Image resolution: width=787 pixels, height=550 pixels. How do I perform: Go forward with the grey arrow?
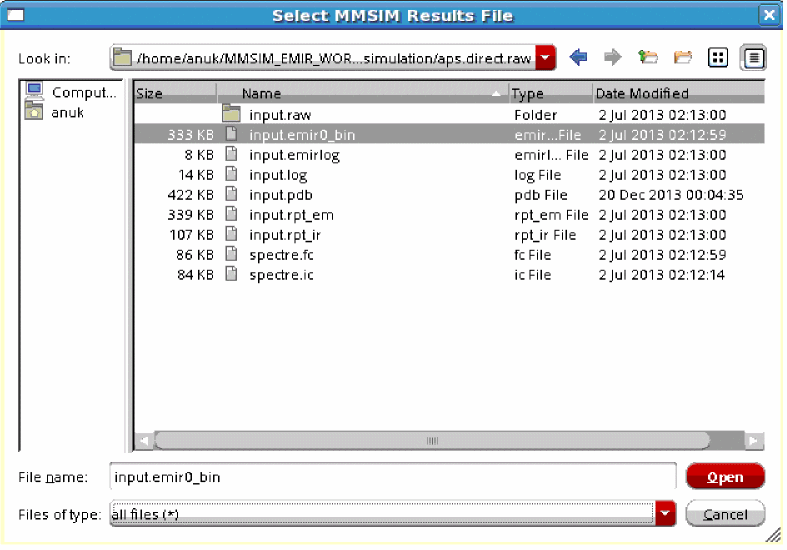[612, 57]
